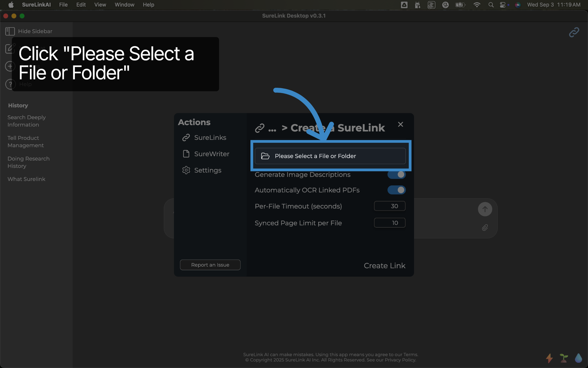The image size is (588, 368).
Task: Toggle Automatically OCR Linked PDFs switch
Action: click(x=397, y=190)
